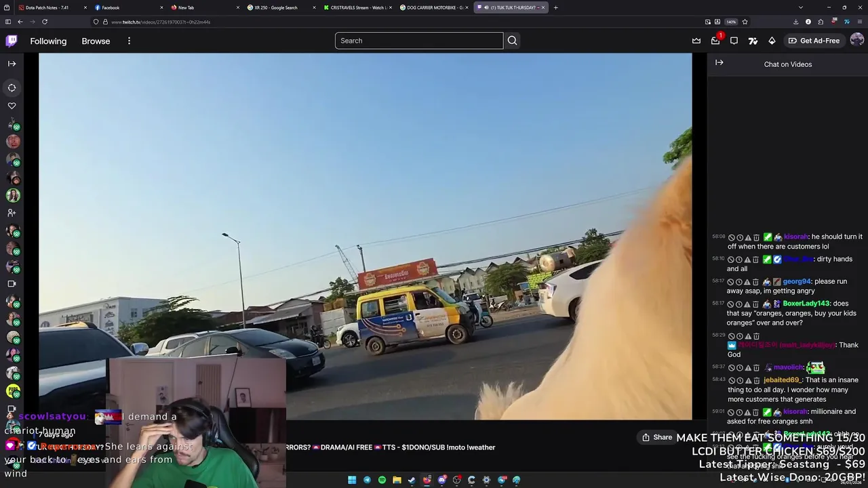Click username georg94 in chat
The width and height of the screenshot is (868, 488).
click(797, 281)
